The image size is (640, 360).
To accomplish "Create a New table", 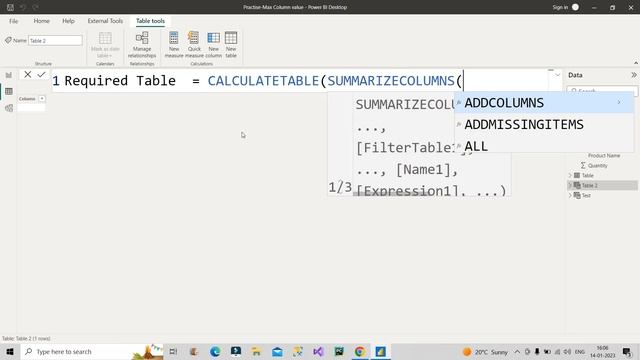I will [231, 45].
